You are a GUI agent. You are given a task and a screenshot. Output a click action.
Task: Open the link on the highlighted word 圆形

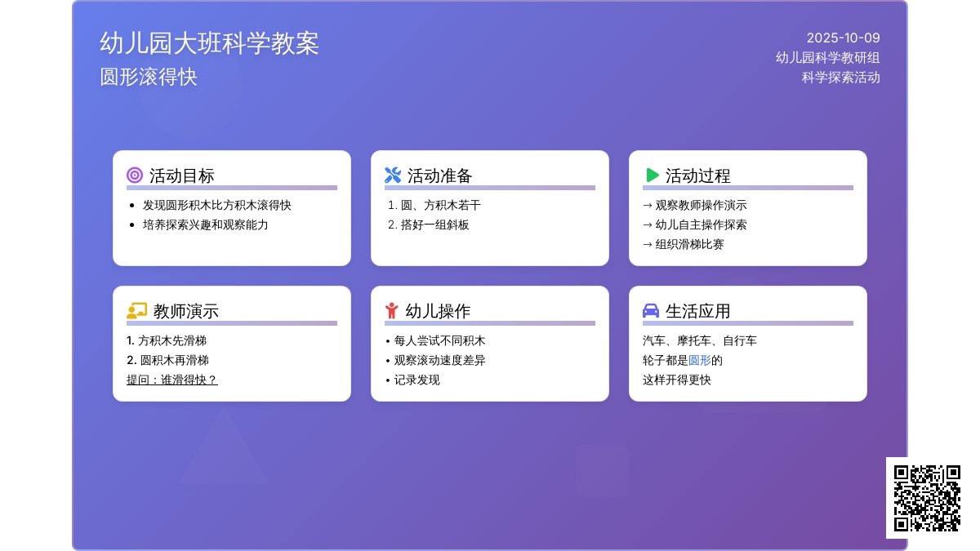(x=699, y=360)
